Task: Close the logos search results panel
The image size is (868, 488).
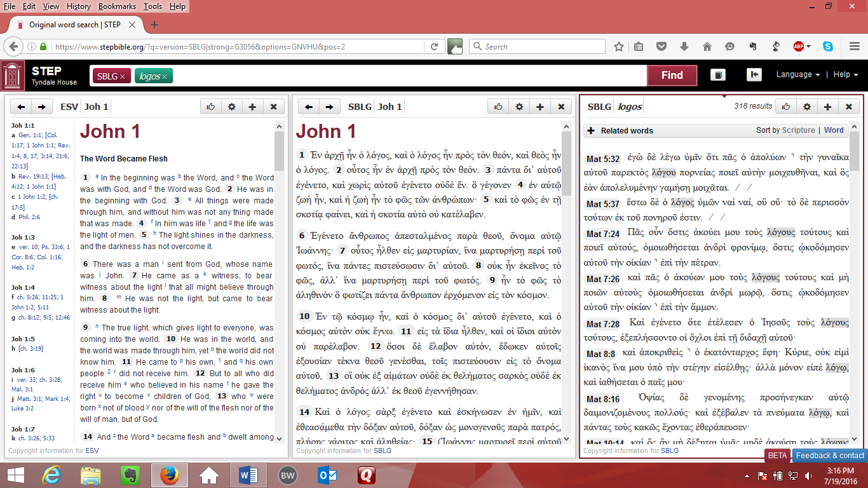Action: [848, 107]
